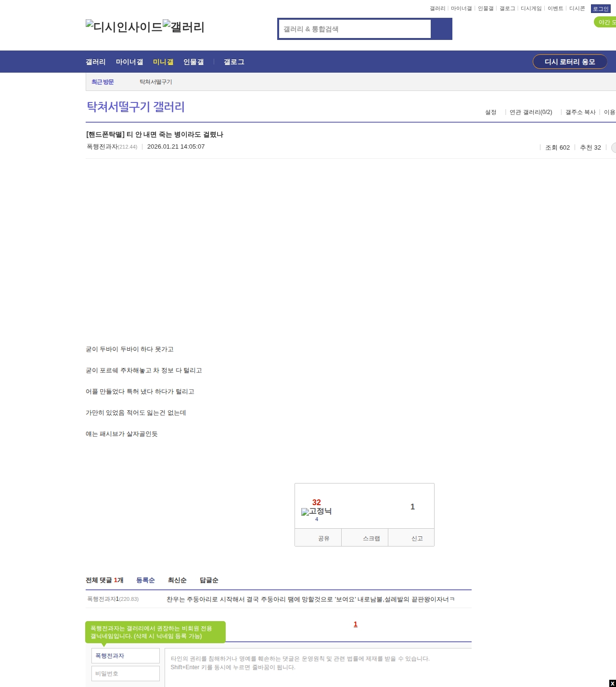Open 인물갤 in the top utility links
Viewport: 616px width, 687px height.
(x=486, y=9)
